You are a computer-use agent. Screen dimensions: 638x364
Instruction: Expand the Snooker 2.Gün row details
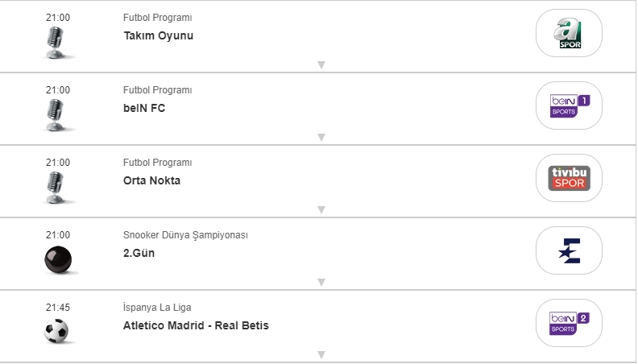pos(321,283)
